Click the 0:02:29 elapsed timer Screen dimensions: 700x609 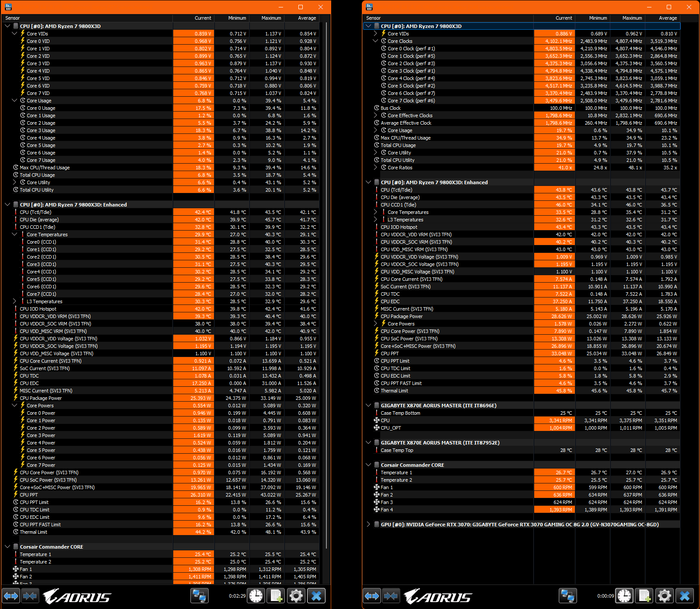click(237, 596)
